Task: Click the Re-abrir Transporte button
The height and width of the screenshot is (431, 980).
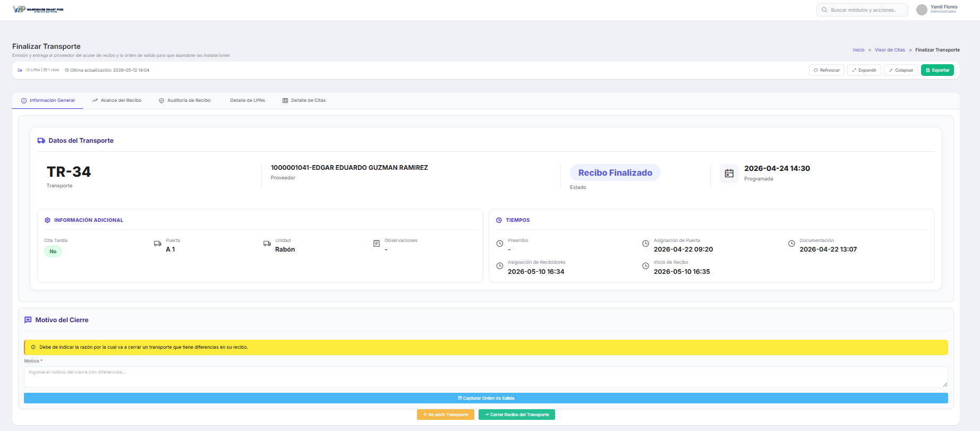Action: 446,415
